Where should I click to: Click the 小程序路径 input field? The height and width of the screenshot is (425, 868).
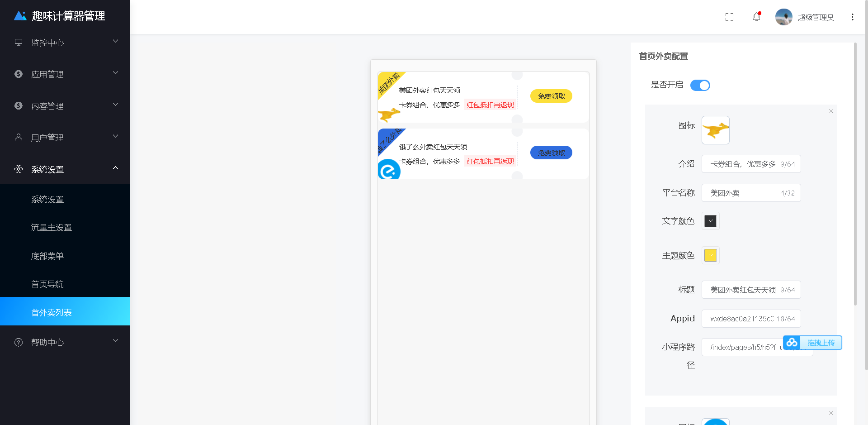coord(757,347)
